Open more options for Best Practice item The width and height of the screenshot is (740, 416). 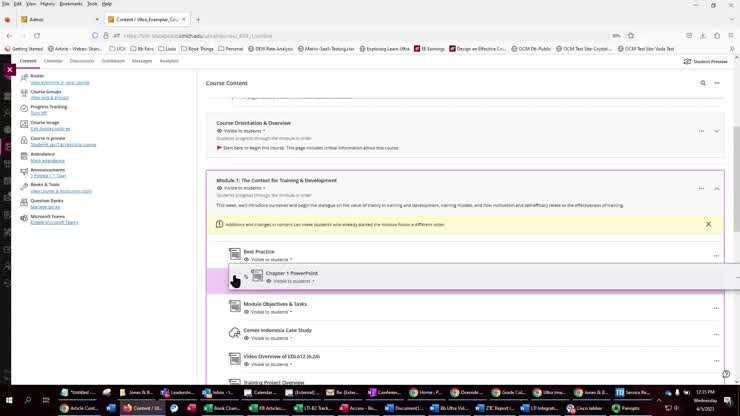click(x=716, y=255)
